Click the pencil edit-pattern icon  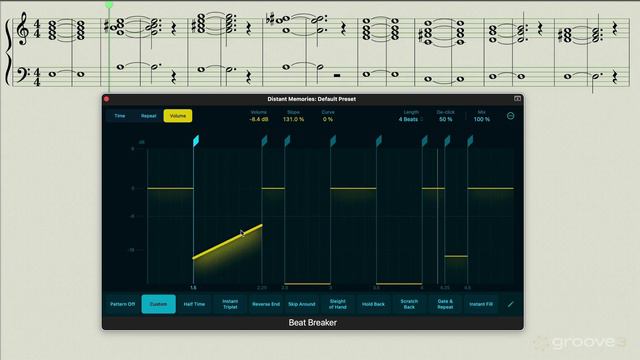pos(511,304)
